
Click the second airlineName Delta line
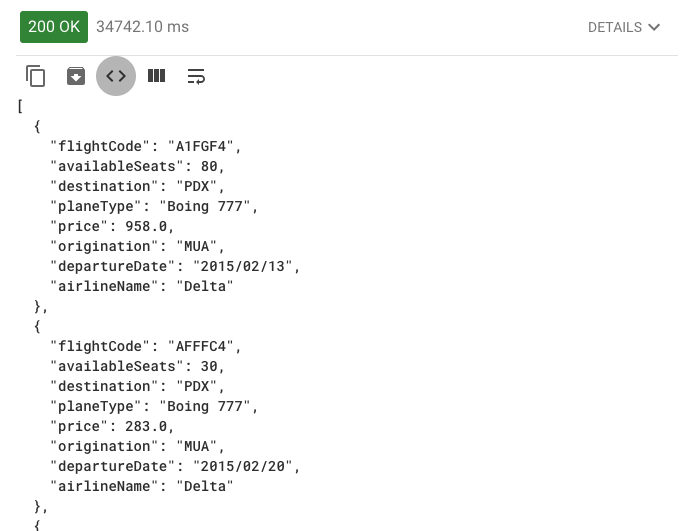pyautogui.click(x=141, y=486)
